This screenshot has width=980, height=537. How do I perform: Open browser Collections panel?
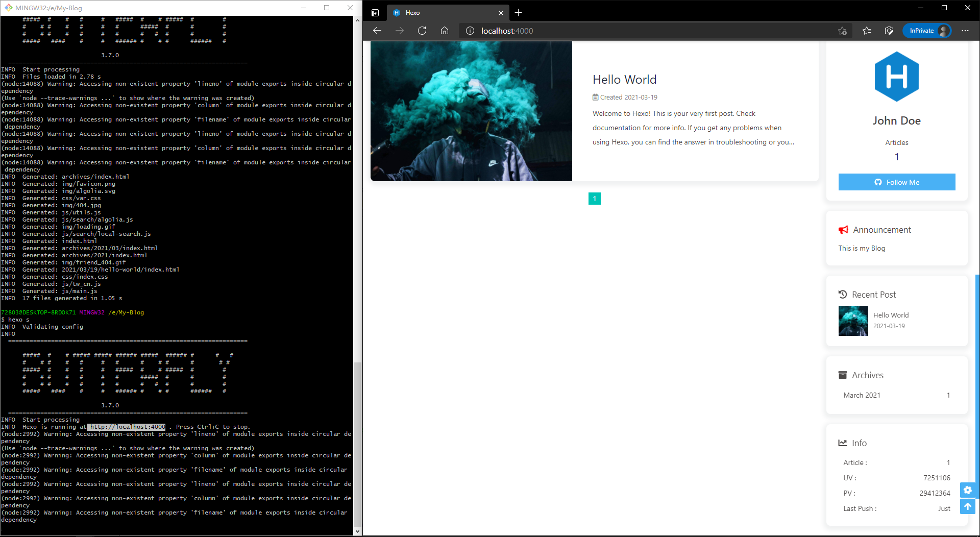[889, 31]
